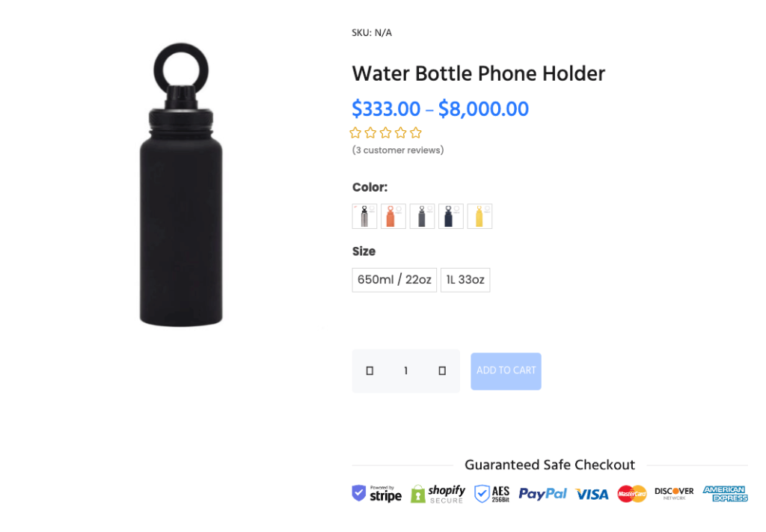Select the 1L 33oz size option

tap(465, 280)
